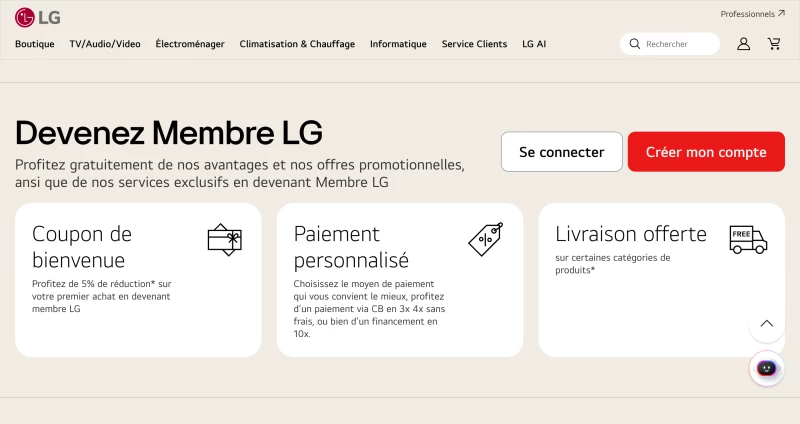Click the Se connecter button
This screenshot has height=424, width=800.
562,152
